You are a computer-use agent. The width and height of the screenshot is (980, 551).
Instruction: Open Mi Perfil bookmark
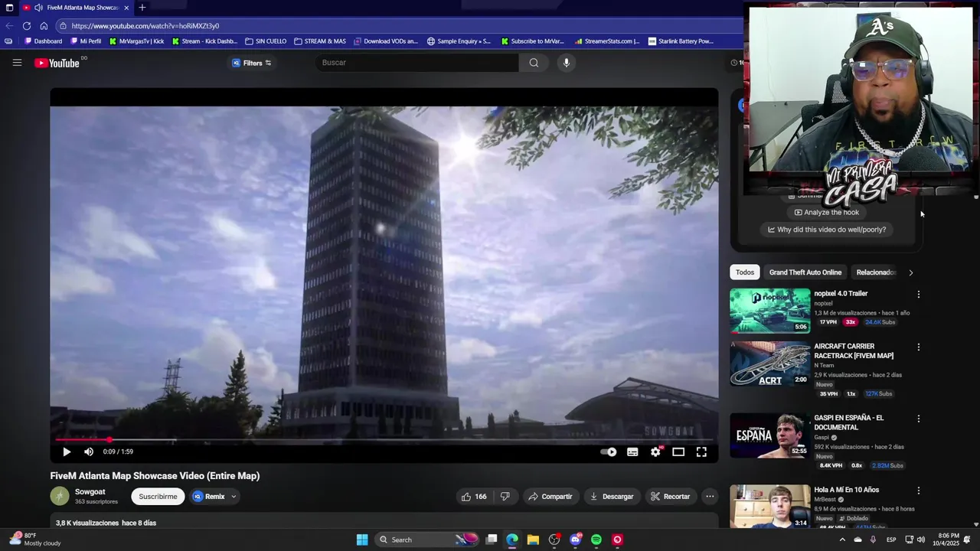click(x=85, y=41)
